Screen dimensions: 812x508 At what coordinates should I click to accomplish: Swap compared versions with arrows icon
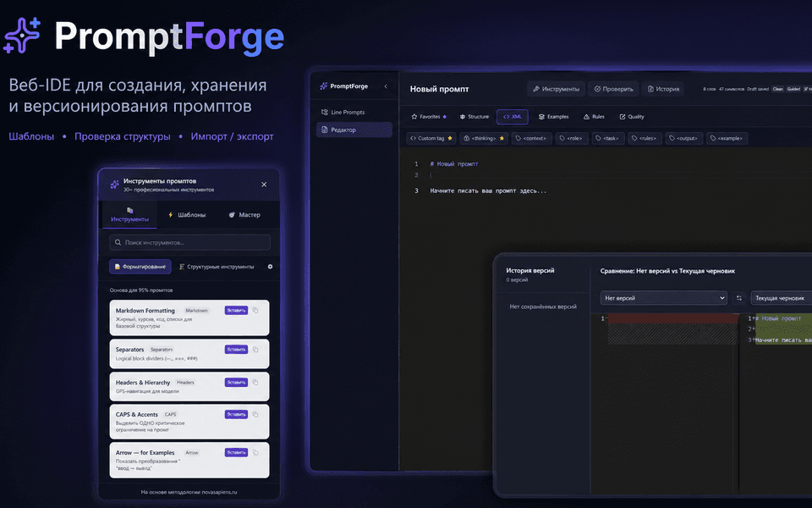click(739, 298)
